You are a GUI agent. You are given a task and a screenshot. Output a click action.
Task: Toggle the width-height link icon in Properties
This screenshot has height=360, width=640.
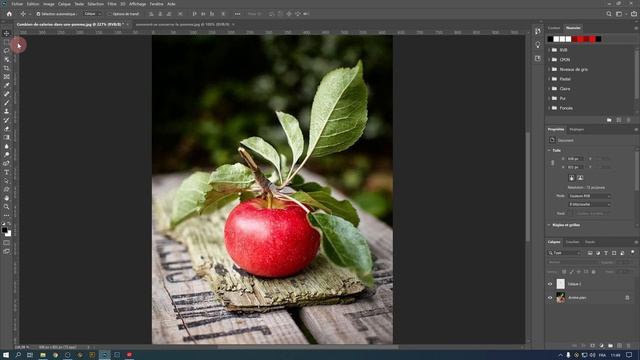553,163
